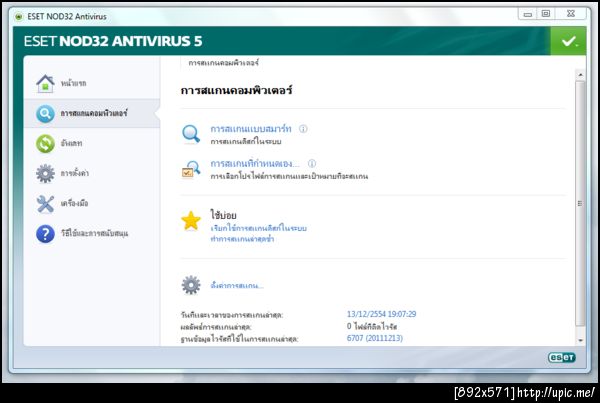Image resolution: width=600 pixels, height=403 pixels.
Task: Click the yellow star frequently used icon
Action: [x=191, y=221]
